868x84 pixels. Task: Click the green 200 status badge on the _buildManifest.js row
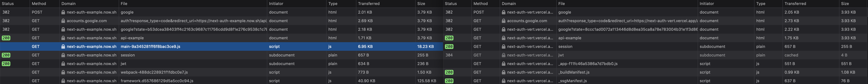coord(449,72)
